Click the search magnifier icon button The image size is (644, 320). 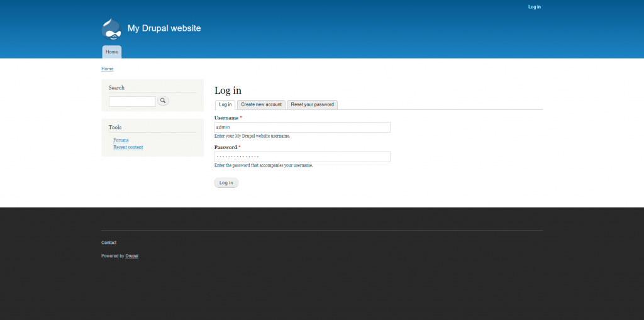coord(163,101)
